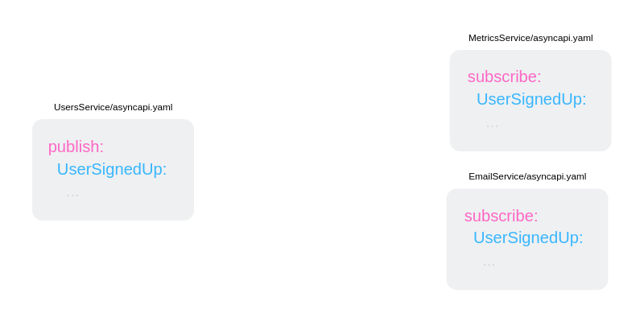This screenshot has width=644, height=322.
Task: Click the colon after UserSignedUp in UsersService box
Action: click(165, 171)
